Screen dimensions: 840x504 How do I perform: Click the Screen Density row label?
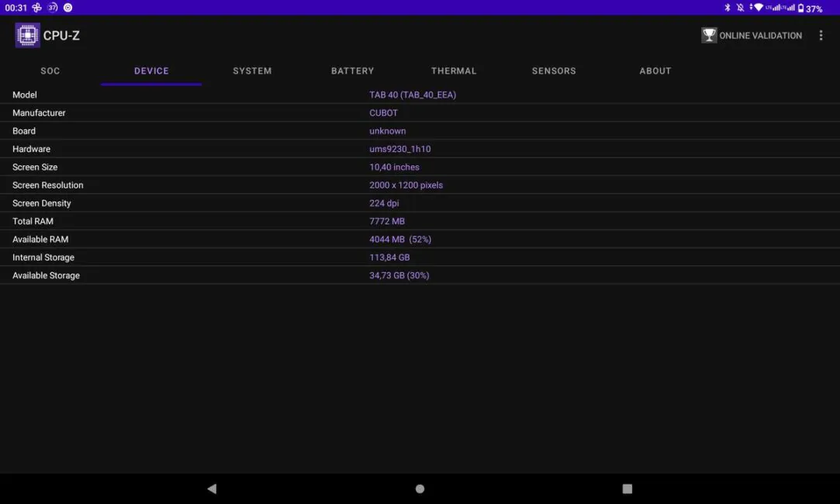click(x=42, y=203)
